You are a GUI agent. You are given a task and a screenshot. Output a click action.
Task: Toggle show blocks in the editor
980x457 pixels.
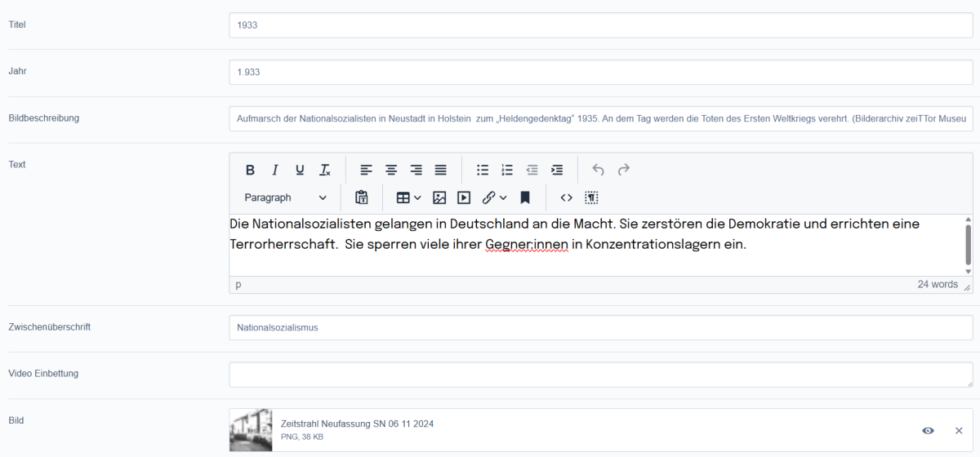pyautogui.click(x=591, y=197)
